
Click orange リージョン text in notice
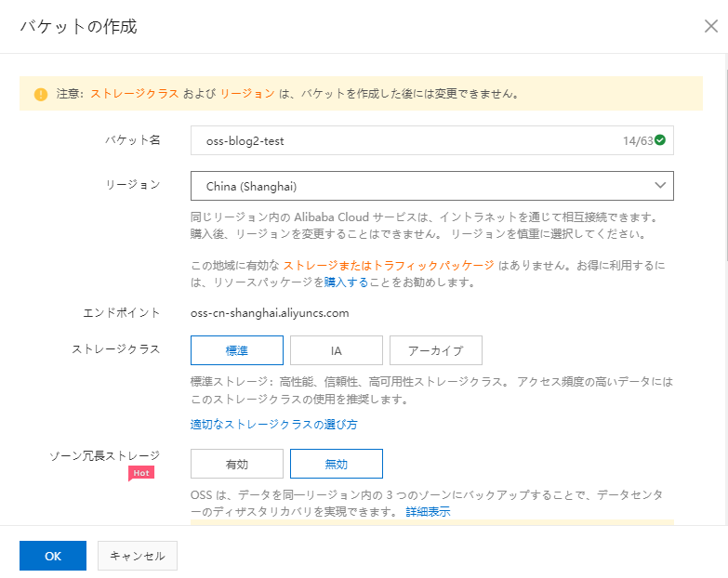247,94
